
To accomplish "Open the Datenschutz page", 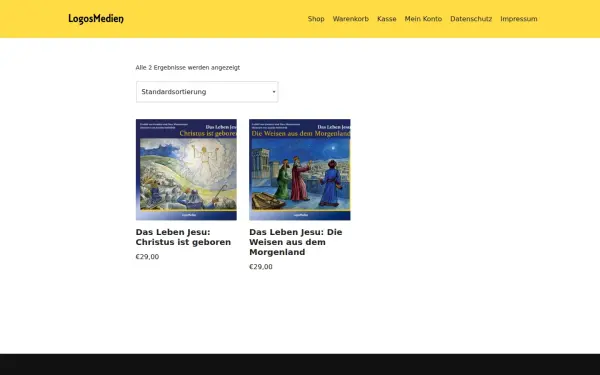I will point(471,19).
